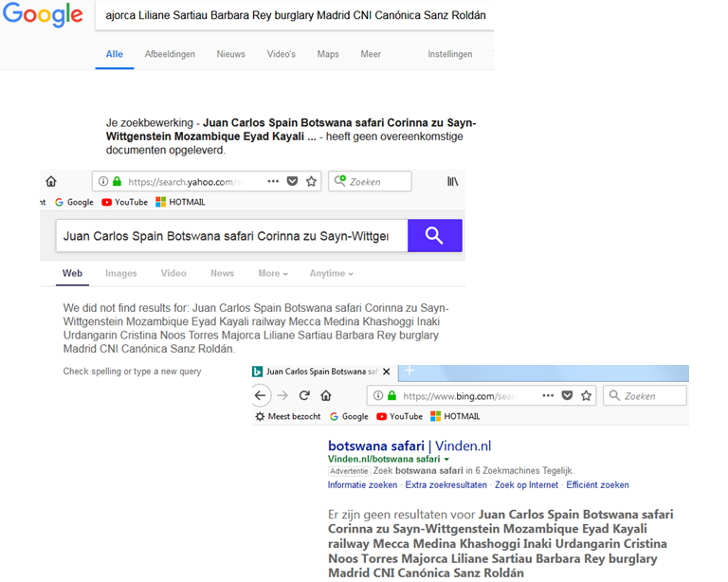This screenshot has width=728, height=582.
Task: Select the Images tab in Yahoo
Action: (x=120, y=273)
